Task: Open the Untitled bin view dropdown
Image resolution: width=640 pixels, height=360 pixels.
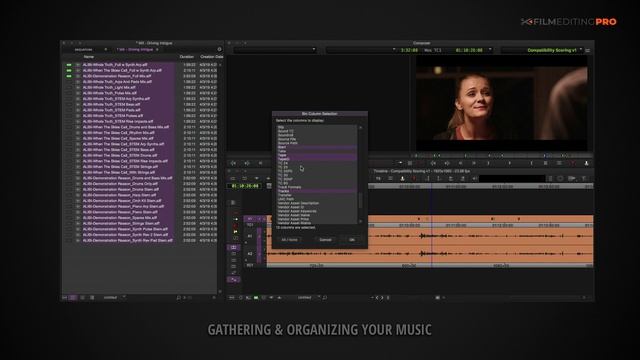Action: point(114,298)
